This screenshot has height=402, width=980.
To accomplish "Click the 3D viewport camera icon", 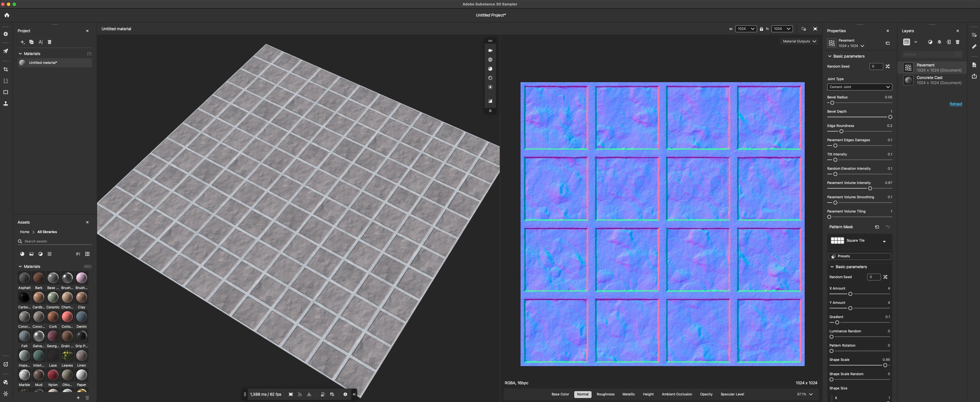I will [x=490, y=50].
